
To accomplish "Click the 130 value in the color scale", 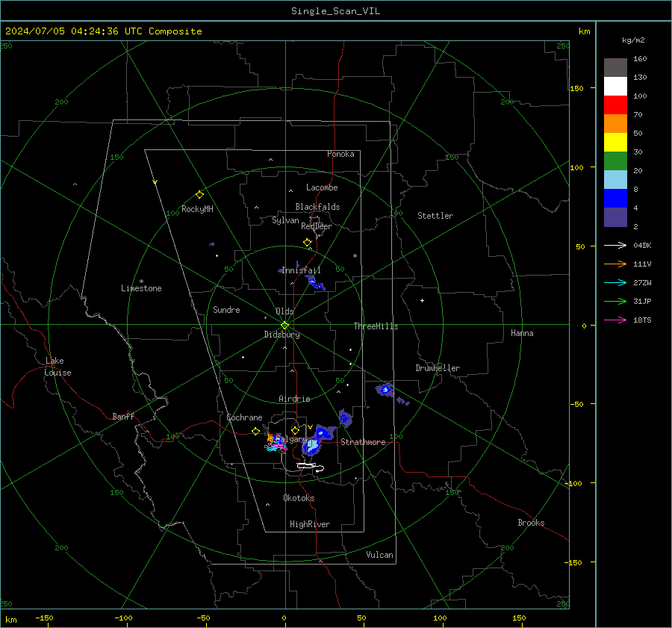I will (640, 78).
